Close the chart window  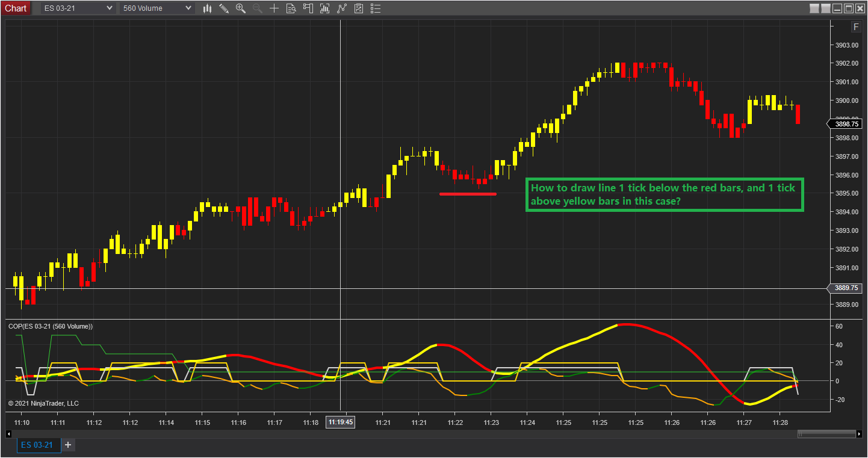(860, 8)
